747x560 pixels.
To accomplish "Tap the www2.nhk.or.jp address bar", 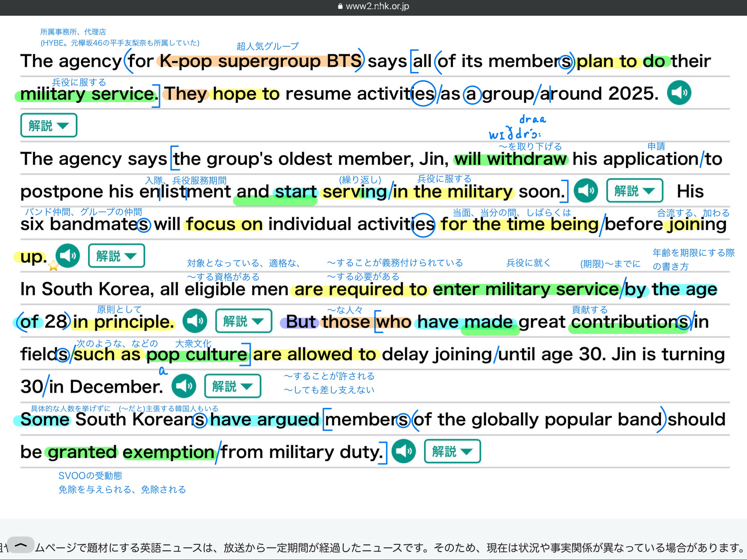I will click(373, 6).
